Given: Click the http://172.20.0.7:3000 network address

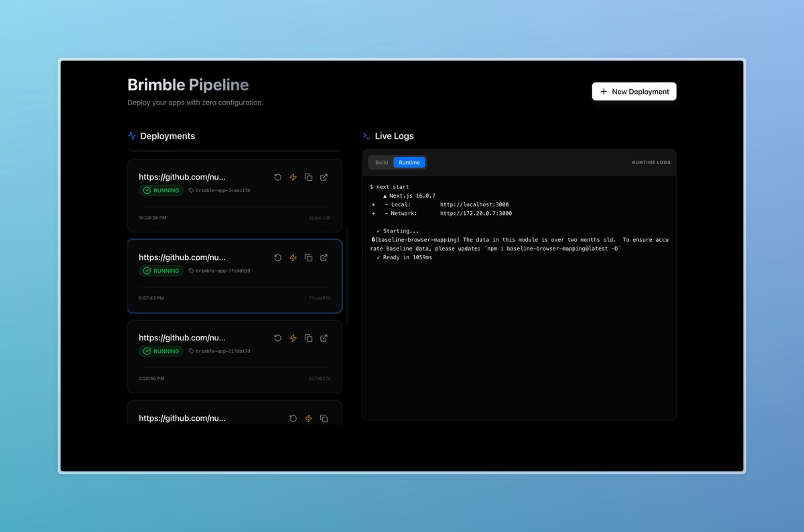Looking at the screenshot, I should pos(476,213).
